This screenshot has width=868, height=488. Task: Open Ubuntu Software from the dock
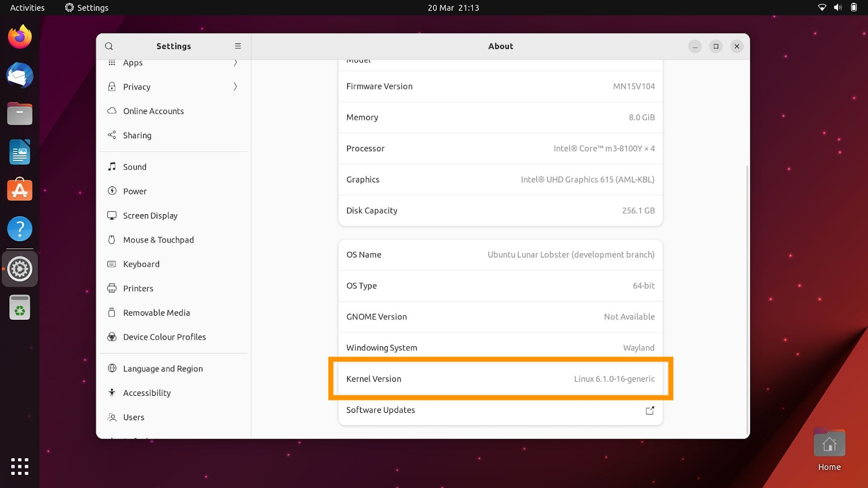(20, 190)
